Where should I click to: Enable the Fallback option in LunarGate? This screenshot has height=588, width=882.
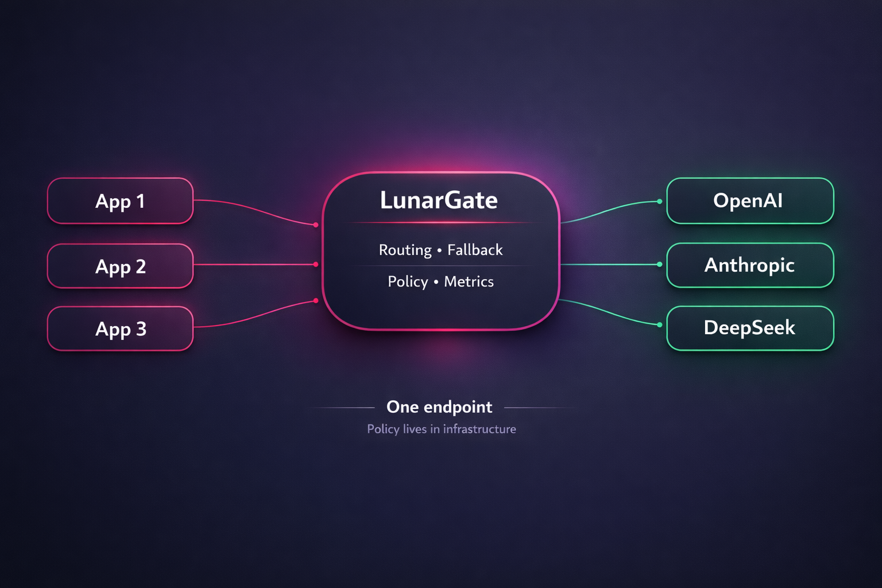coord(475,250)
